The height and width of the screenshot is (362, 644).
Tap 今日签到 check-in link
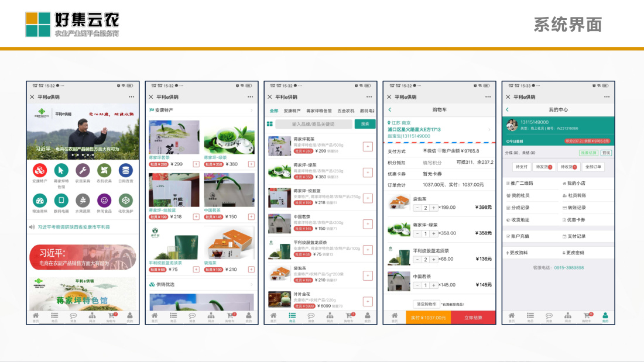click(515, 141)
